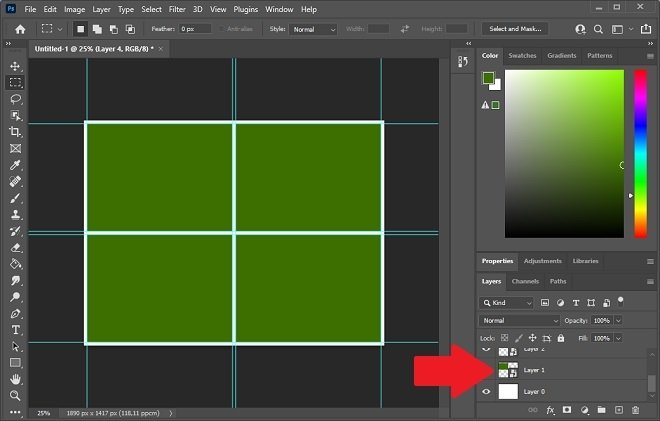
Task: Enable New selection mode
Action: click(x=80, y=29)
